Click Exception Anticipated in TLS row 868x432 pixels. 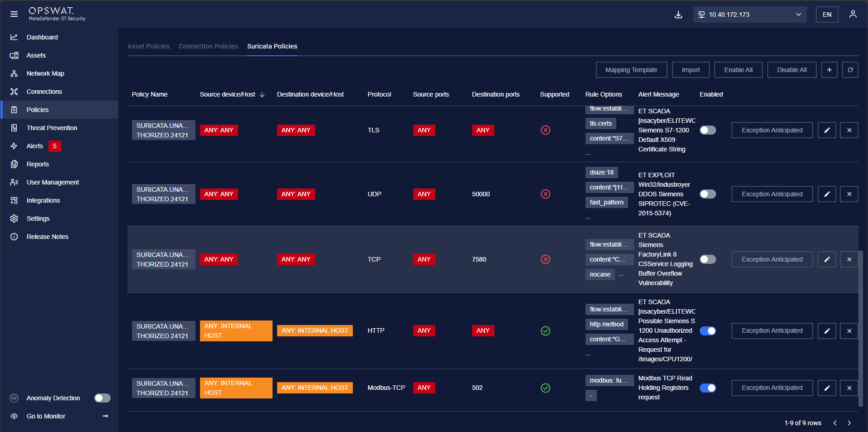(x=772, y=130)
